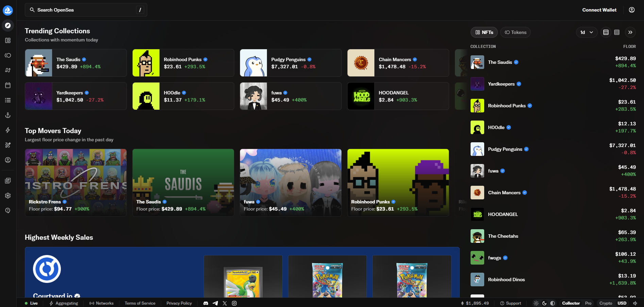644x307 pixels.
Task: Select HOOdle row in collection list
Action: click(x=553, y=127)
